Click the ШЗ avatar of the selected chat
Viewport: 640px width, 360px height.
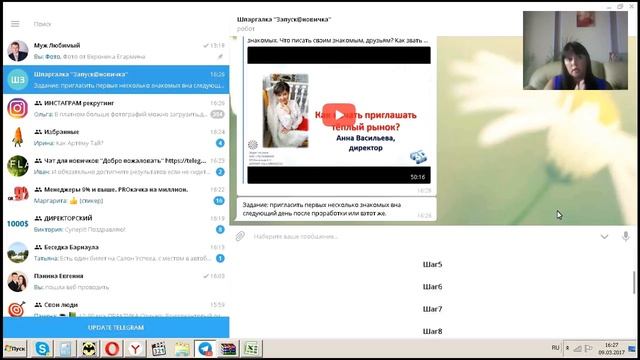tap(18, 80)
